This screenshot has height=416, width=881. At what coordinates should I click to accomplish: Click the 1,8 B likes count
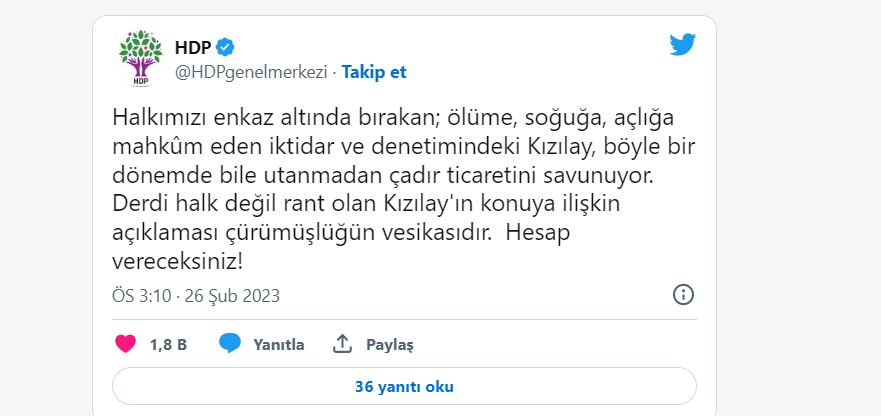(x=168, y=345)
